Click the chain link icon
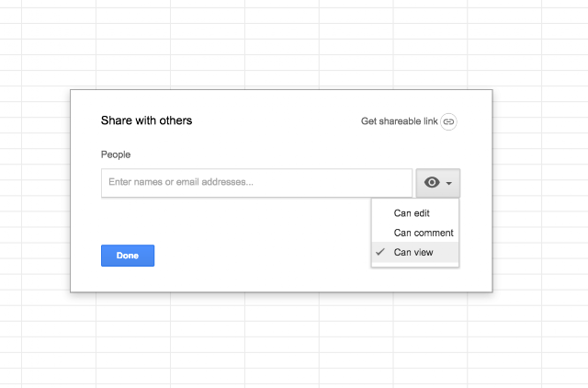 point(448,121)
